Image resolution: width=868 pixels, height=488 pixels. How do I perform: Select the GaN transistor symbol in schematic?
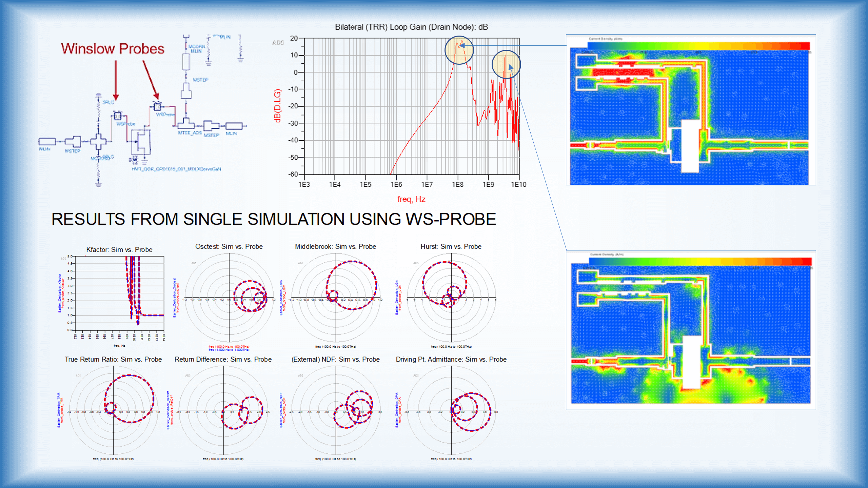142,142
